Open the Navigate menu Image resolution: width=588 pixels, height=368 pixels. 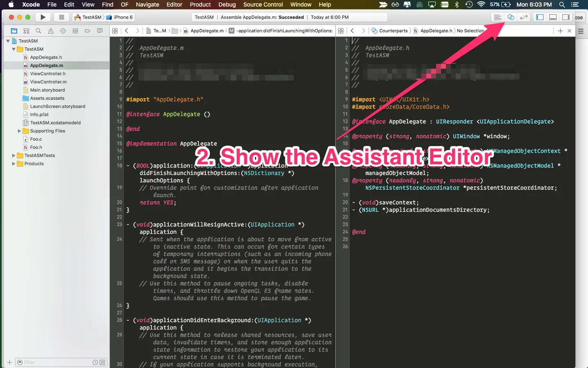tap(147, 4)
